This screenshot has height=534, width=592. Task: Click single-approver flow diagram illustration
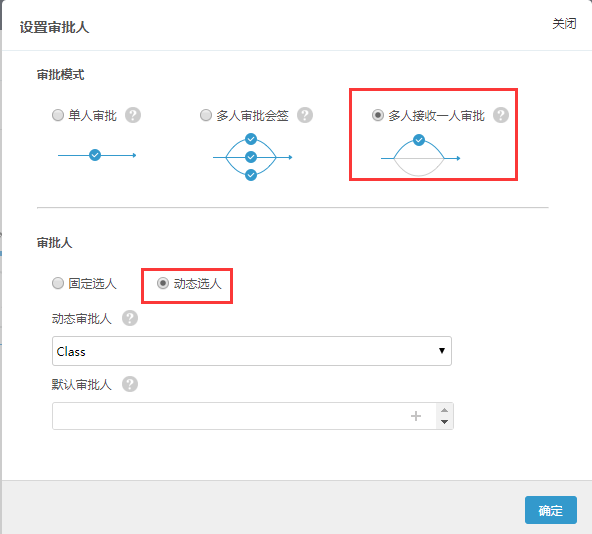click(97, 155)
